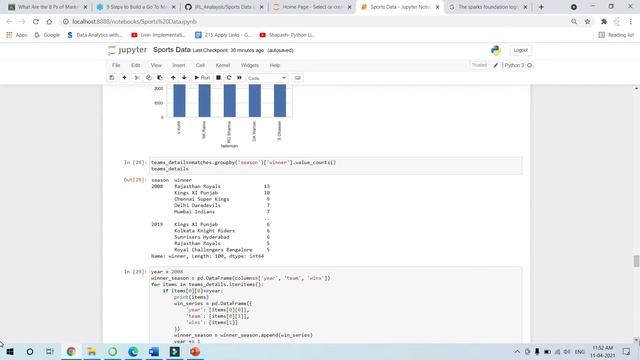The height and width of the screenshot is (360, 640).
Task: Move selected cell down with arrow icon
Action: click(x=184, y=78)
